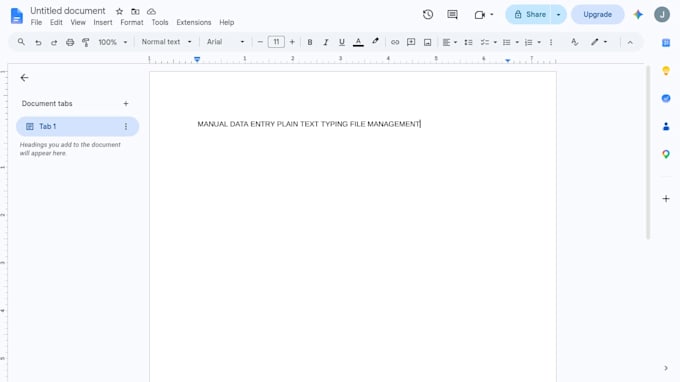Open numbered list menu arrow
Screen dimensions: 680x382
[539, 42]
